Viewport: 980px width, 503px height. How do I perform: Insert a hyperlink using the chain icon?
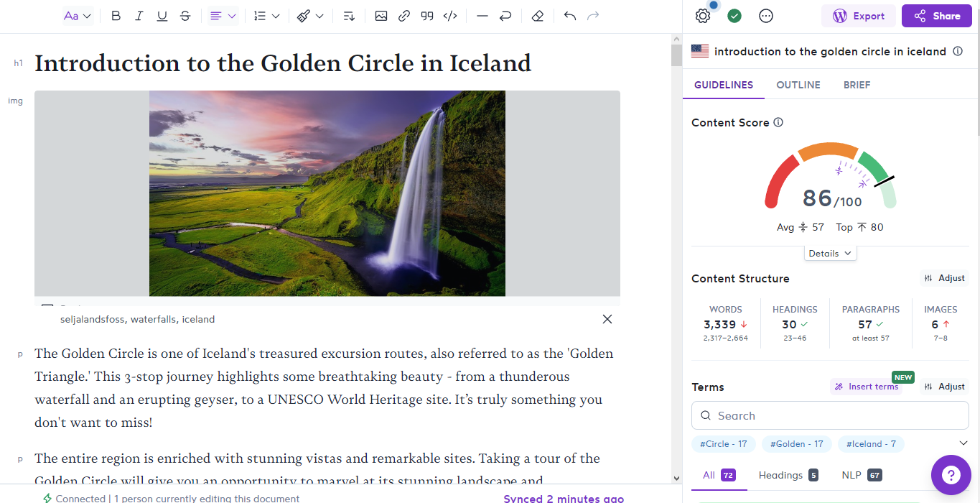click(404, 15)
